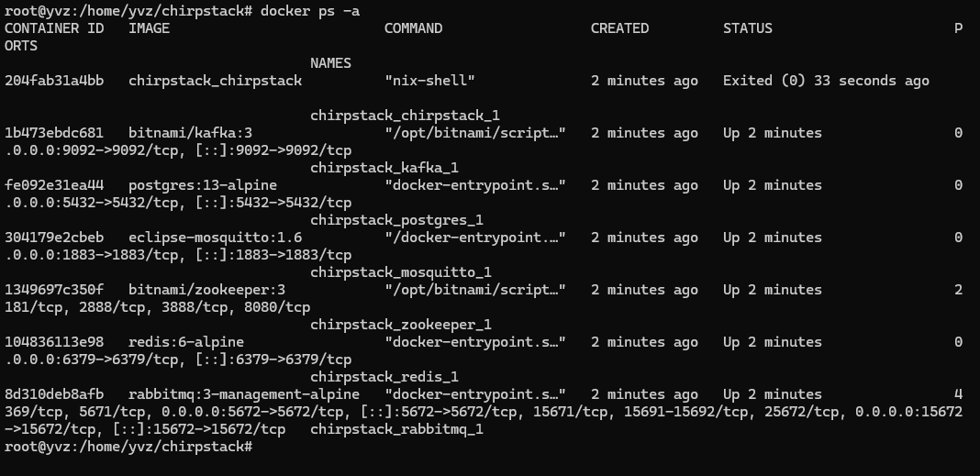Click the container name chirpstack_chirpstack_1
This screenshot has height=476, width=980.
click(x=405, y=116)
